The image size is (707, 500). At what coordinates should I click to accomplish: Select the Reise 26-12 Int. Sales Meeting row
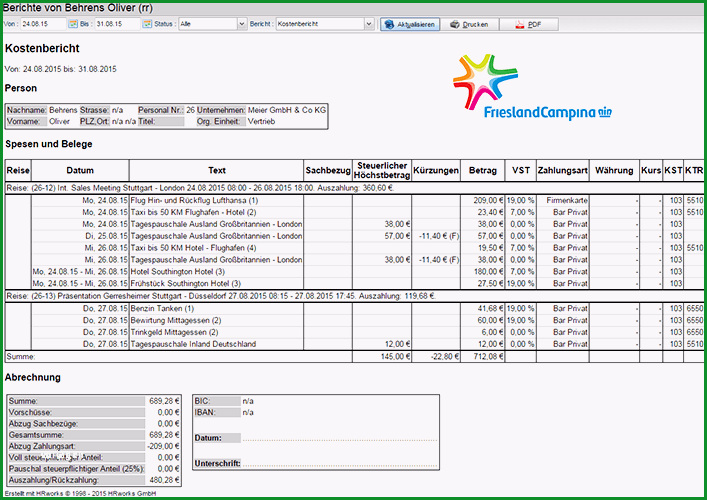pos(354,188)
